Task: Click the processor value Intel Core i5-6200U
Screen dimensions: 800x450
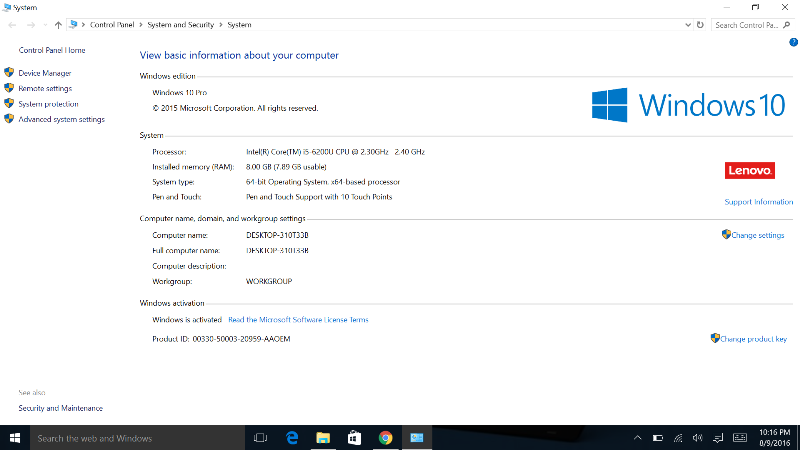Action: (335, 152)
